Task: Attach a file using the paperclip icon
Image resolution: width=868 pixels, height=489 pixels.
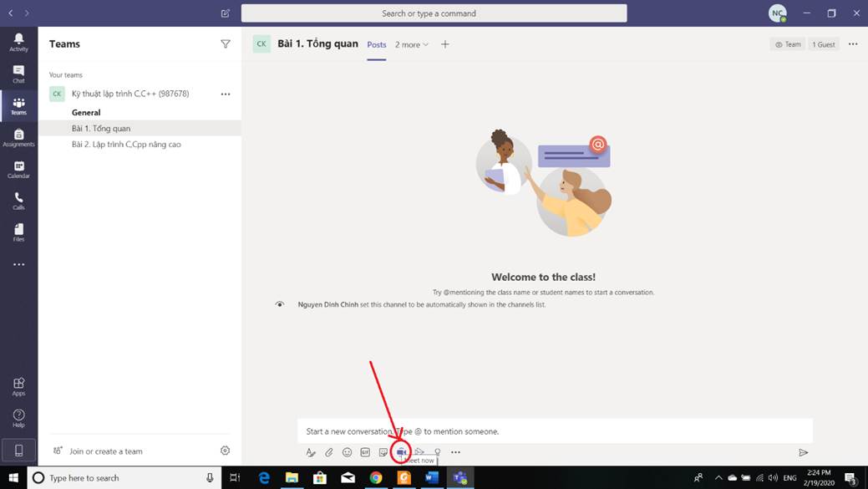Action: [x=329, y=452]
